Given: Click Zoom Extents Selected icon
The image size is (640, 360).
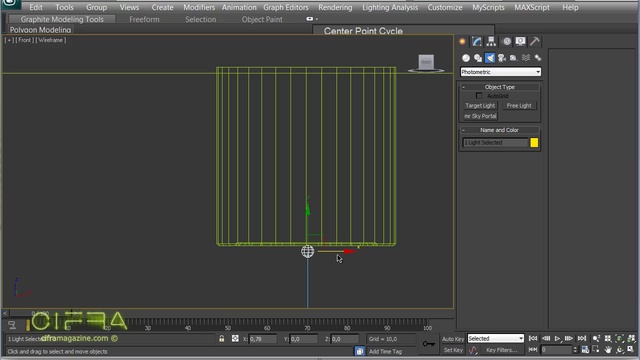Looking at the screenshot, I should pos(620,339).
